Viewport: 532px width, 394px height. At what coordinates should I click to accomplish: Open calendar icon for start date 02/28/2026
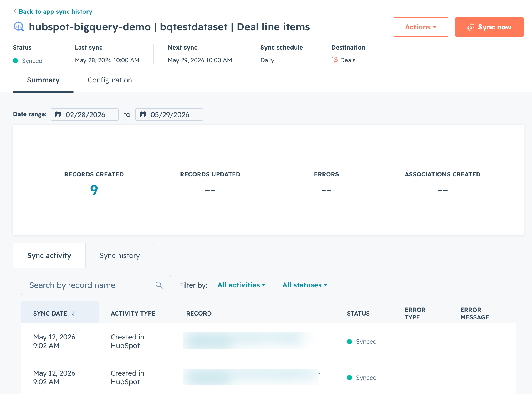tap(58, 114)
